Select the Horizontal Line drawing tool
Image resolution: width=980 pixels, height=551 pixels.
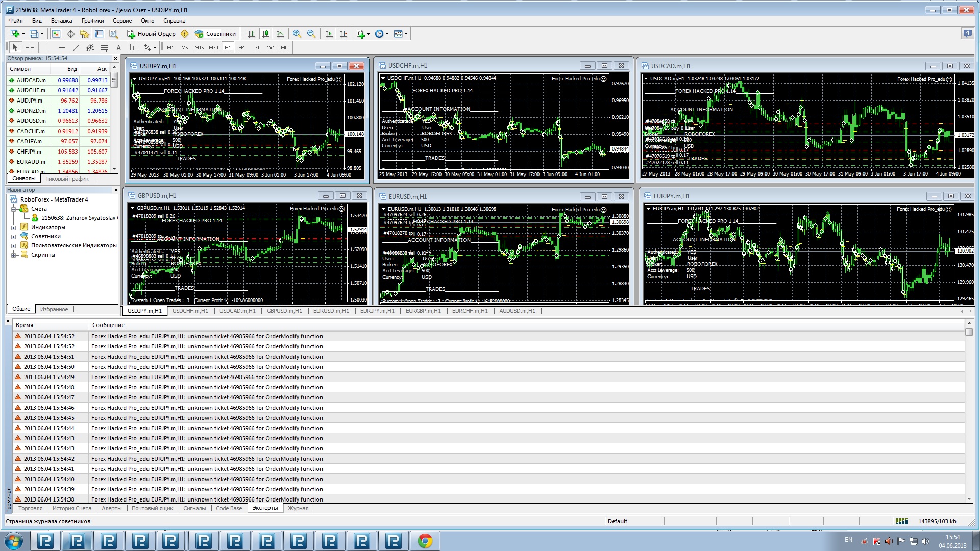(61, 47)
